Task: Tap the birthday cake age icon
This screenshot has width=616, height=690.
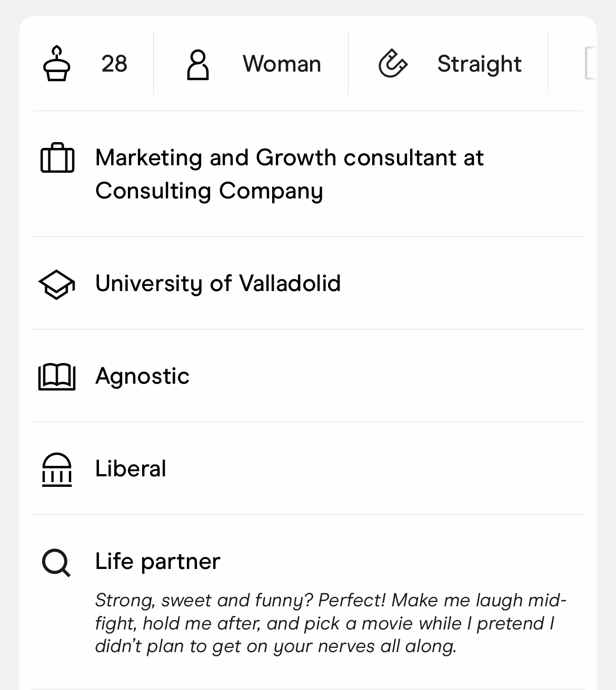Action: click(56, 63)
